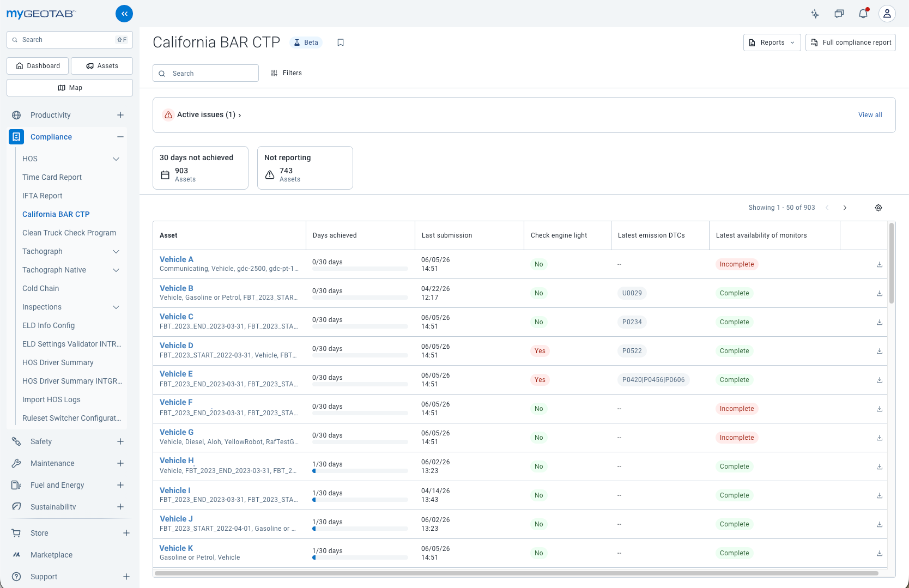Open the AI assistant sparkle icon
Screen dimensions: 909x588
click(815, 14)
